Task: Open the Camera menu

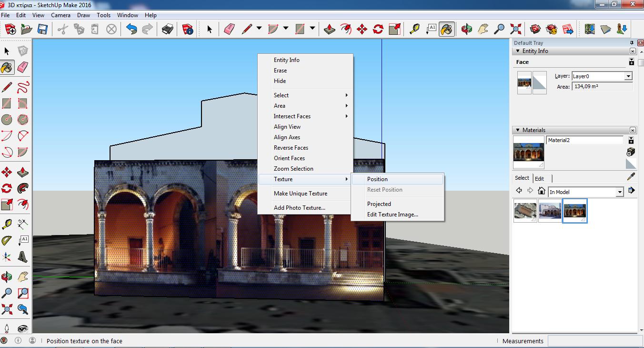Action: tap(60, 15)
